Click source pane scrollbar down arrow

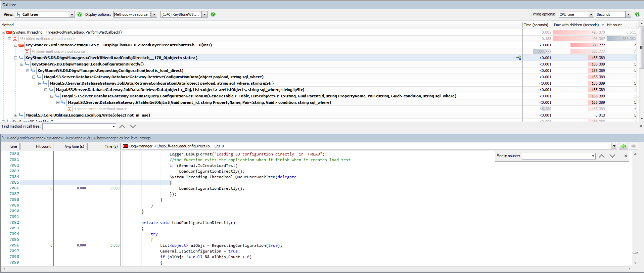coord(635,263)
